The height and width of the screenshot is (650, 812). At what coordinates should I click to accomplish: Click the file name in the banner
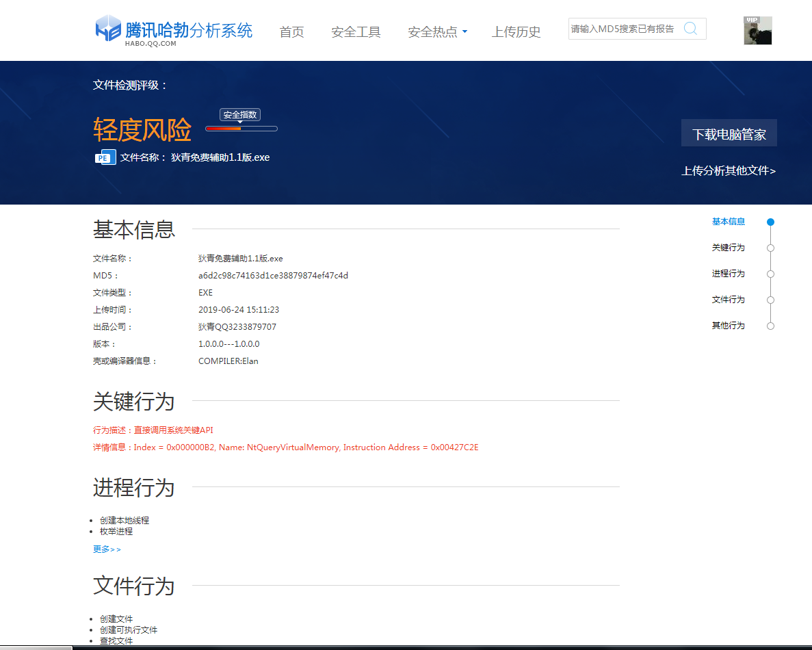220,157
